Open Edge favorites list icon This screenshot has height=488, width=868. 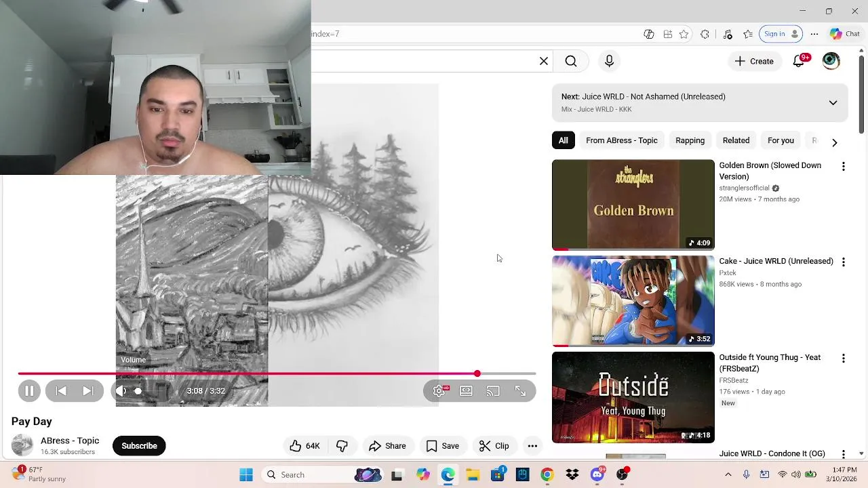[748, 34]
